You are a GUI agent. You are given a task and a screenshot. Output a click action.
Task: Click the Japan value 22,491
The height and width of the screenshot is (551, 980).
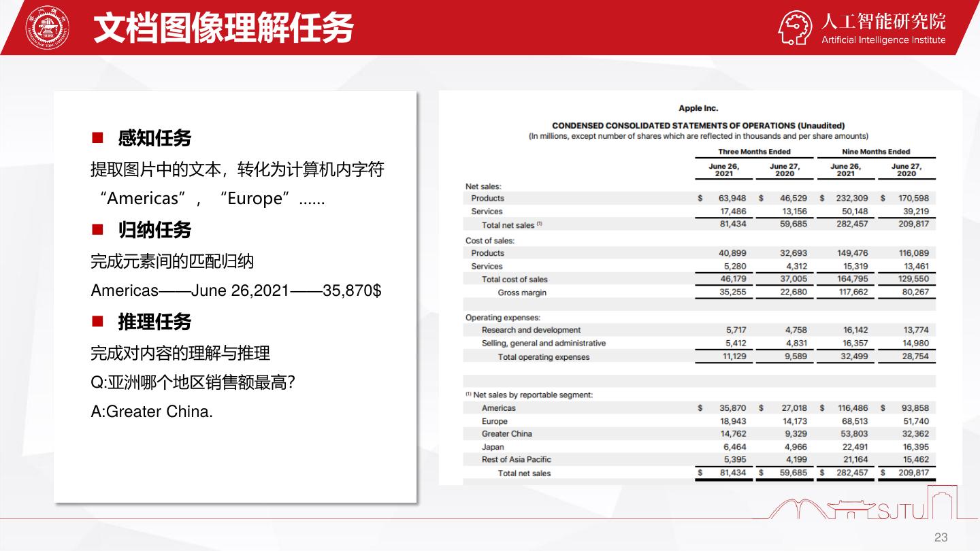pyautogui.click(x=855, y=447)
